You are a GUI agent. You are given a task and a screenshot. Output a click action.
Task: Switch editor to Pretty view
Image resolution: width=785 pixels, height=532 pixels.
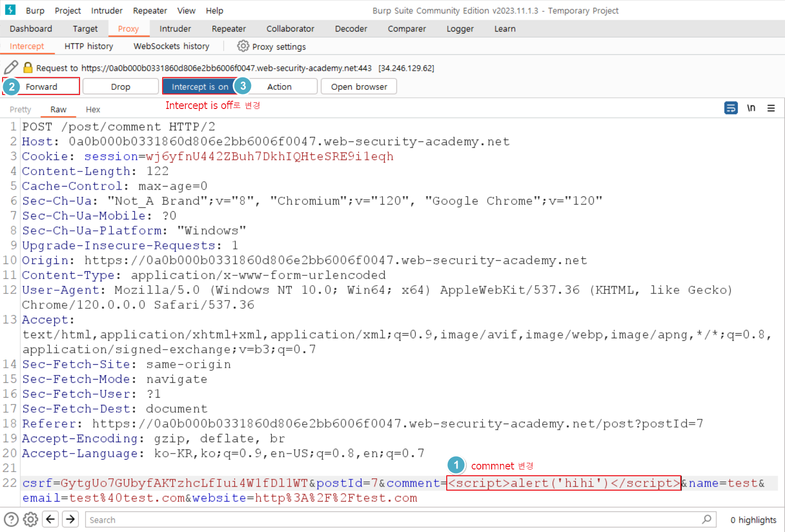20,109
